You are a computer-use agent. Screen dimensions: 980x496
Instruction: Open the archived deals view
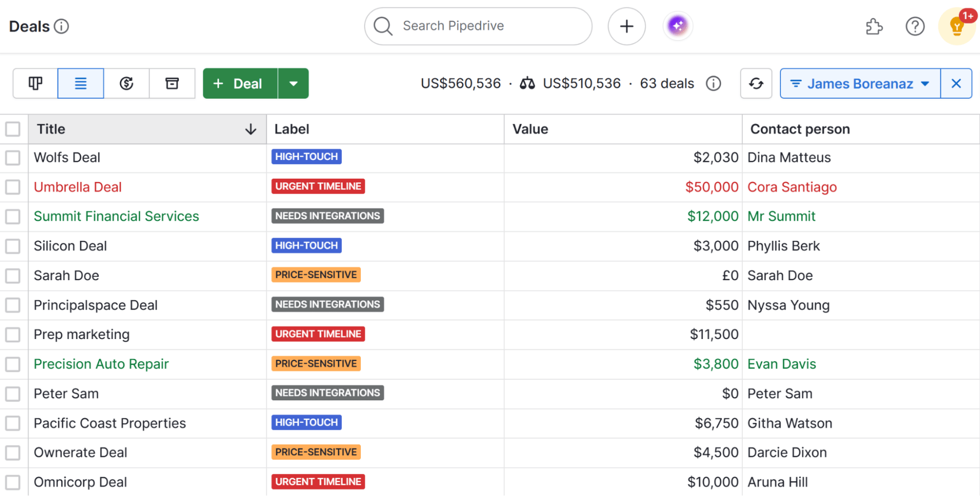(x=172, y=83)
